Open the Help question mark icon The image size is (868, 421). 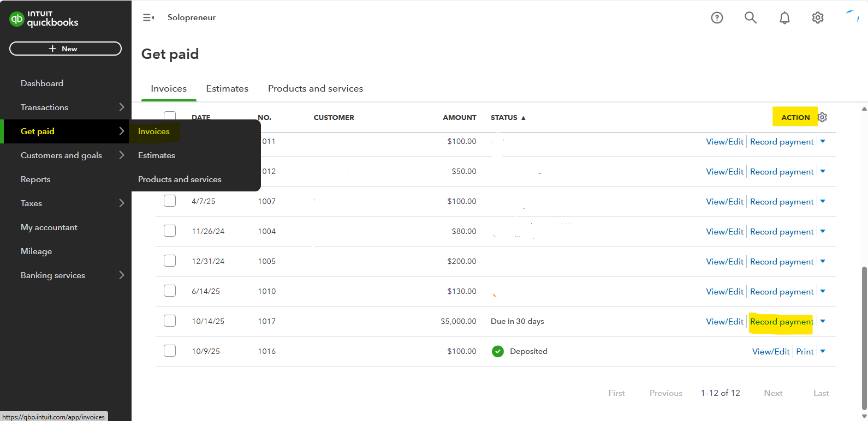(x=717, y=18)
